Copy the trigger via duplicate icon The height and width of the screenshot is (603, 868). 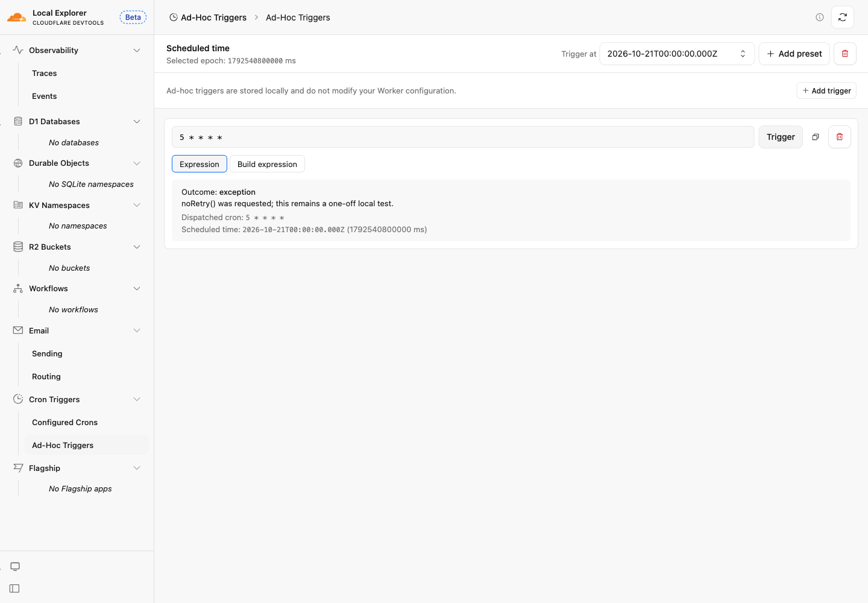(x=816, y=137)
